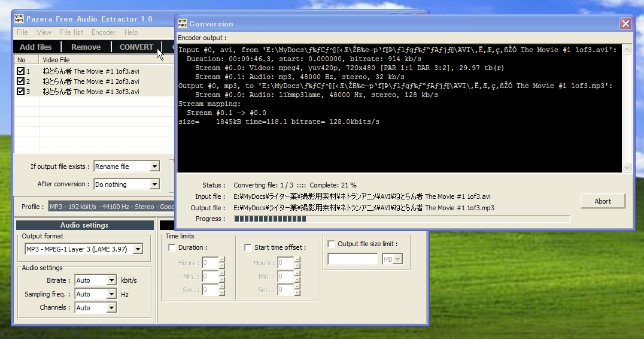Click the Conversion window title bar icon
This screenshot has width=644, height=339.
(183, 23)
